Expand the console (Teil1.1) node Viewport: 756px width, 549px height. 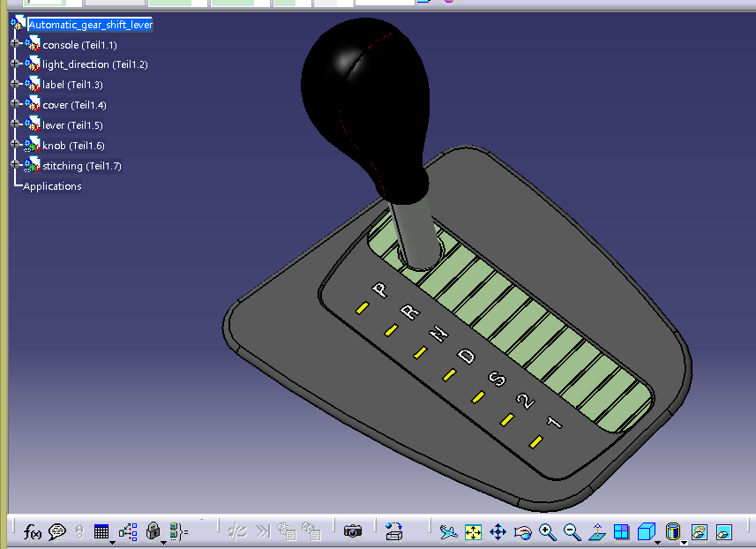click(14, 43)
